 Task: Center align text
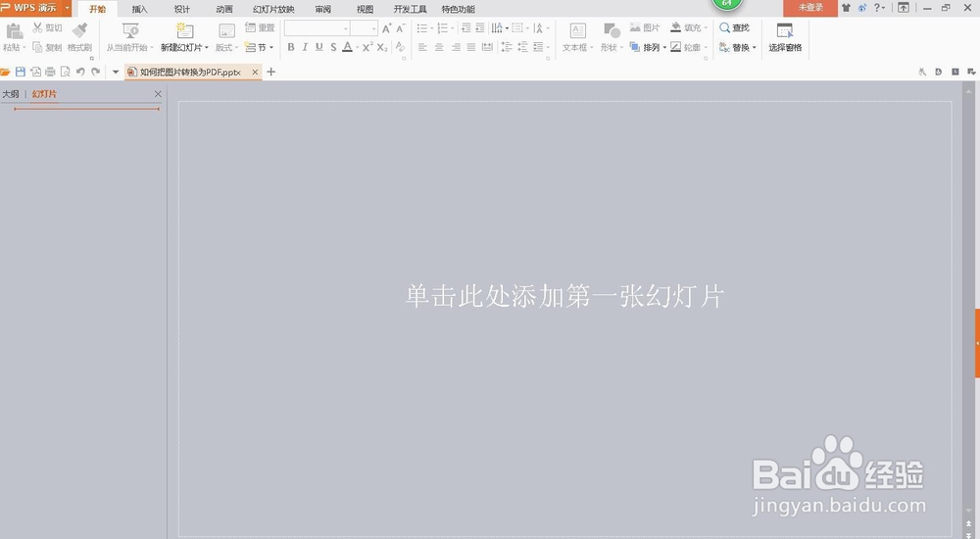[439, 47]
